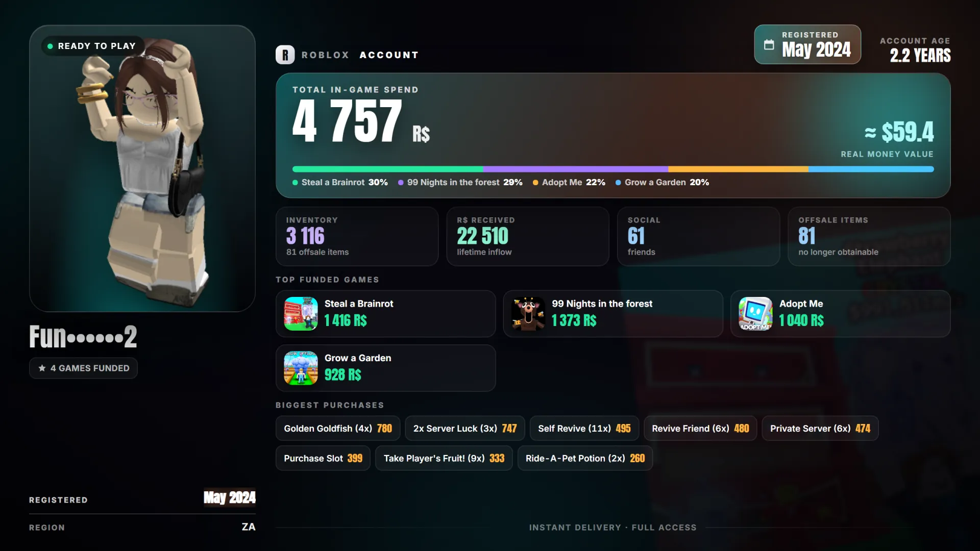980x551 pixels.
Task: Select the Revive Friend (6x) chip
Action: click(x=700, y=429)
